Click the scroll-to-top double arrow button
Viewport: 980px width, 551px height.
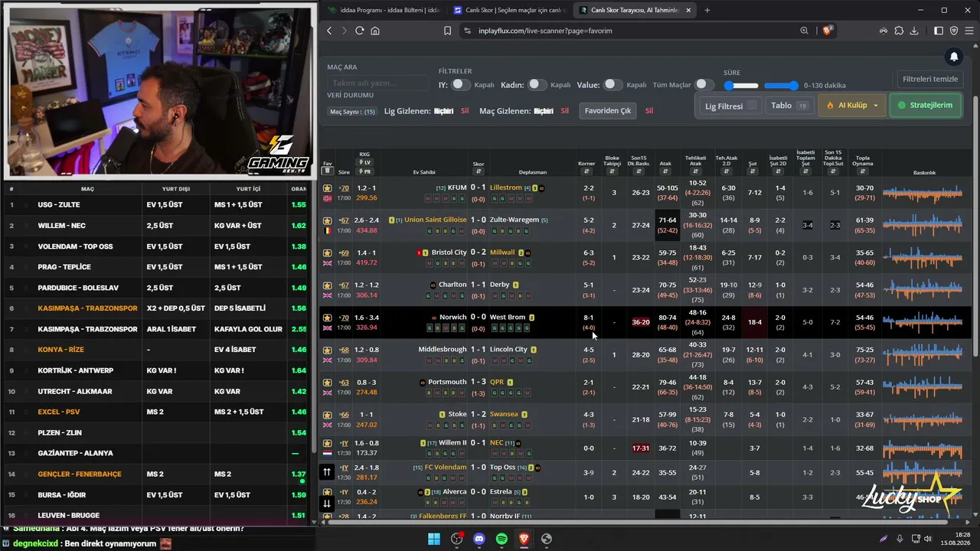(327, 472)
